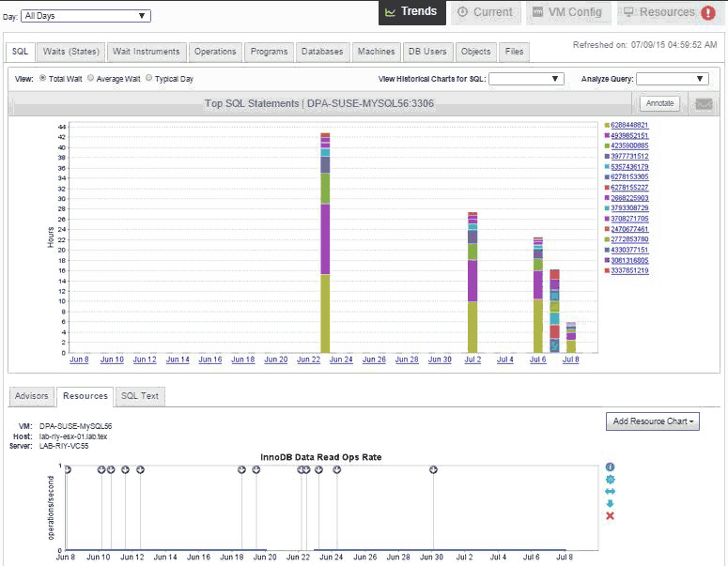Select the DB Users tab

click(427, 52)
